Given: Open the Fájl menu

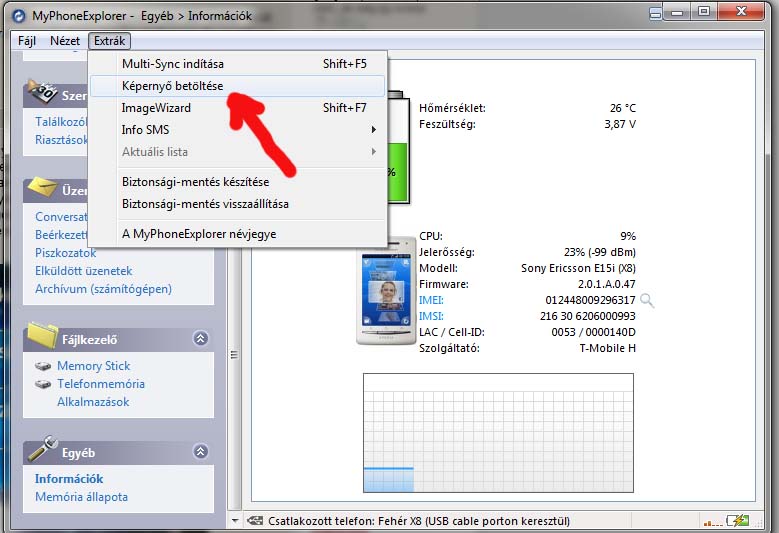Looking at the screenshot, I should (27, 41).
